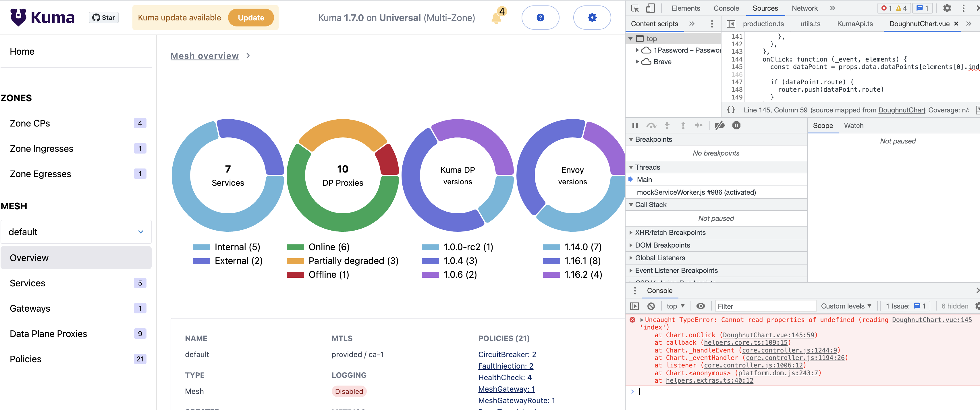
Task: Toggle deactivate breakpoints
Action: click(719, 125)
